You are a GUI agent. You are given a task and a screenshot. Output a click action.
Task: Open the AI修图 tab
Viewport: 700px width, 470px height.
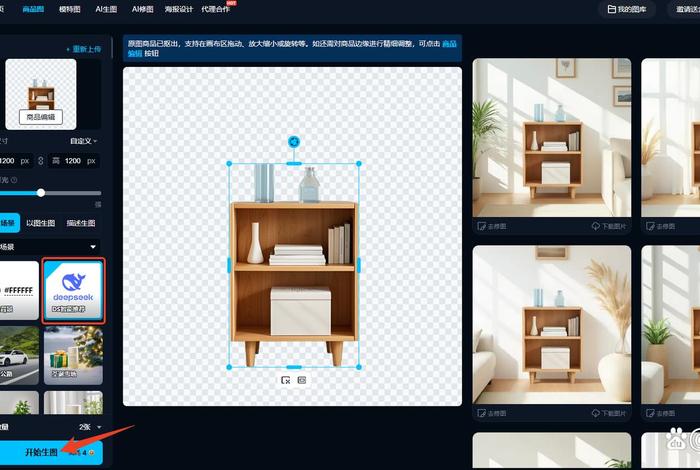click(142, 9)
